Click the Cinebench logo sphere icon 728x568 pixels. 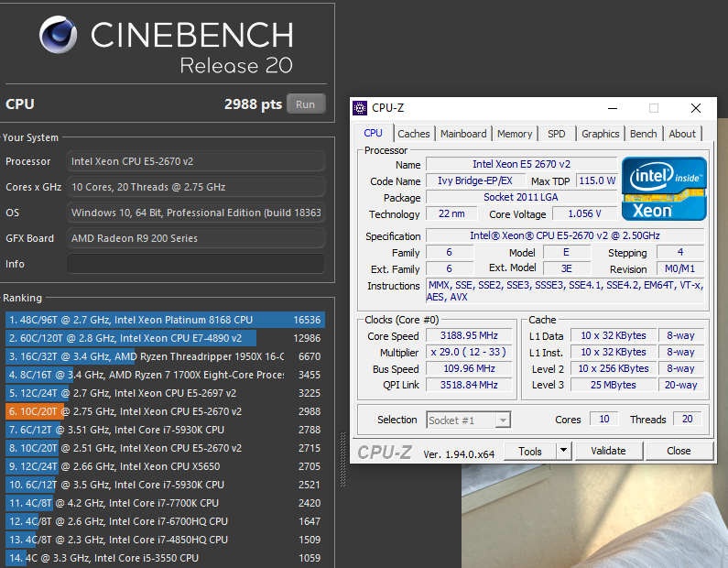(x=60, y=37)
